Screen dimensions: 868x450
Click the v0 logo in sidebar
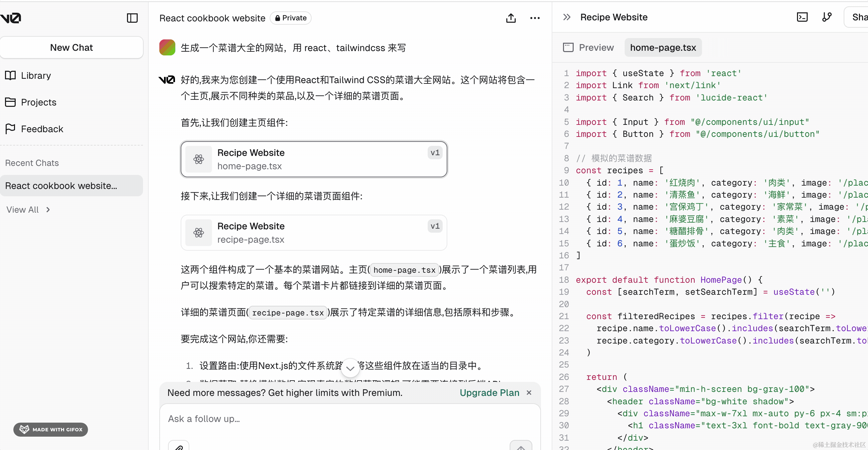pos(11,18)
